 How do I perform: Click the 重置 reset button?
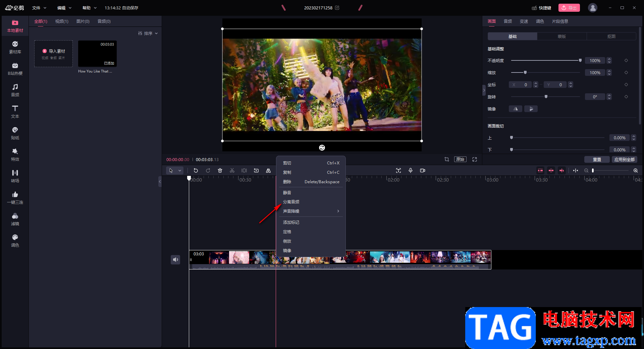coord(597,159)
